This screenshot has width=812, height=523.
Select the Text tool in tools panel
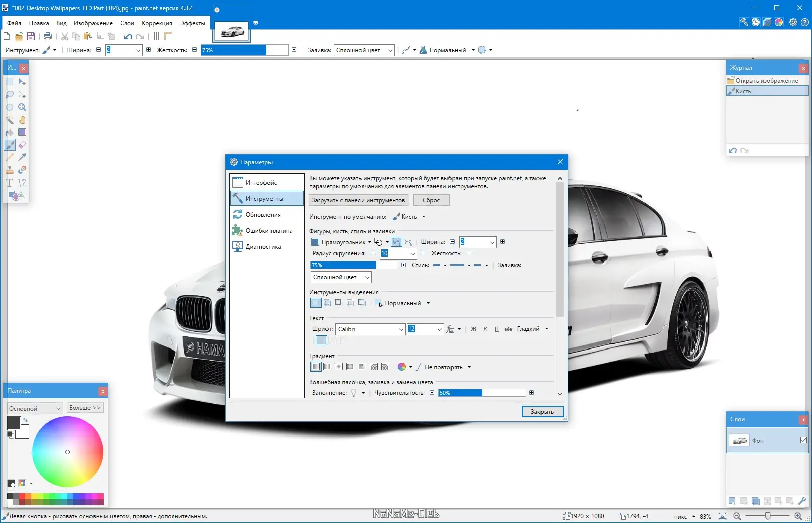point(10,183)
